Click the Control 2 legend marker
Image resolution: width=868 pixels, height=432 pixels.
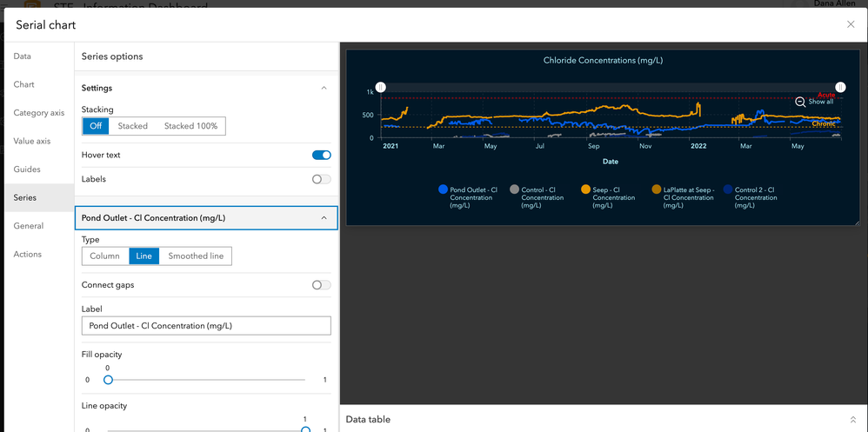(x=728, y=189)
